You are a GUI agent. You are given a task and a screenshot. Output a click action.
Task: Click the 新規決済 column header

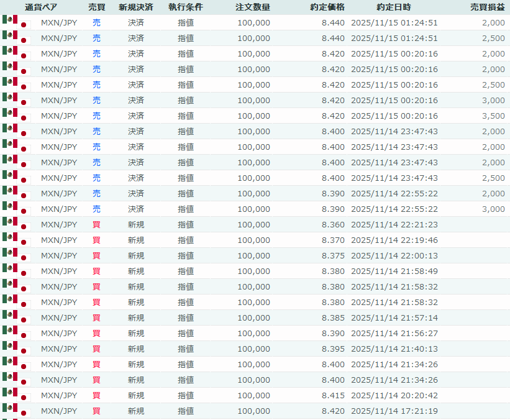tap(135, 7)
